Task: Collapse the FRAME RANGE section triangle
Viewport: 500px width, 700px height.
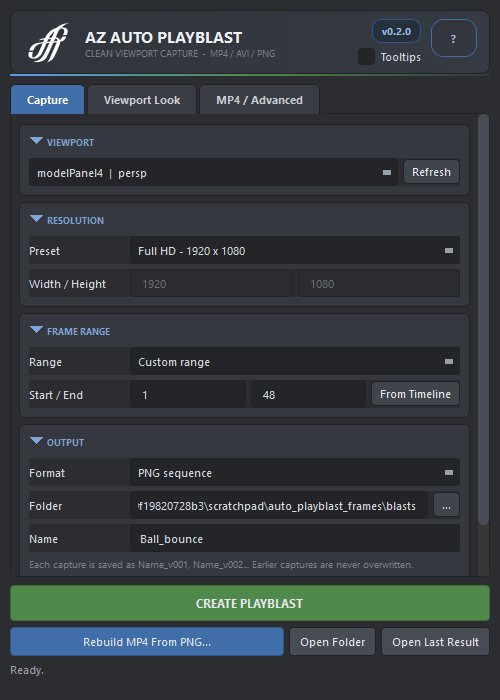Action: click(x=36, y=330)
